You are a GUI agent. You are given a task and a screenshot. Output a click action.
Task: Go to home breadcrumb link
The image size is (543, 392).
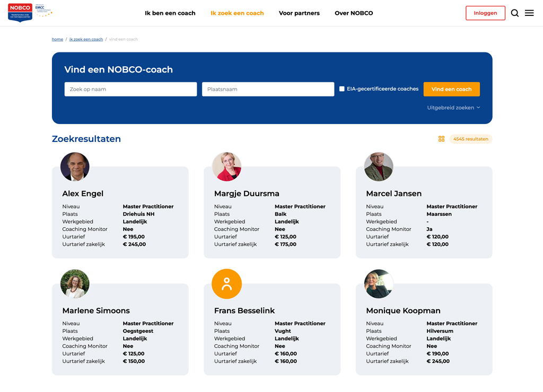[x=57, y=39]
